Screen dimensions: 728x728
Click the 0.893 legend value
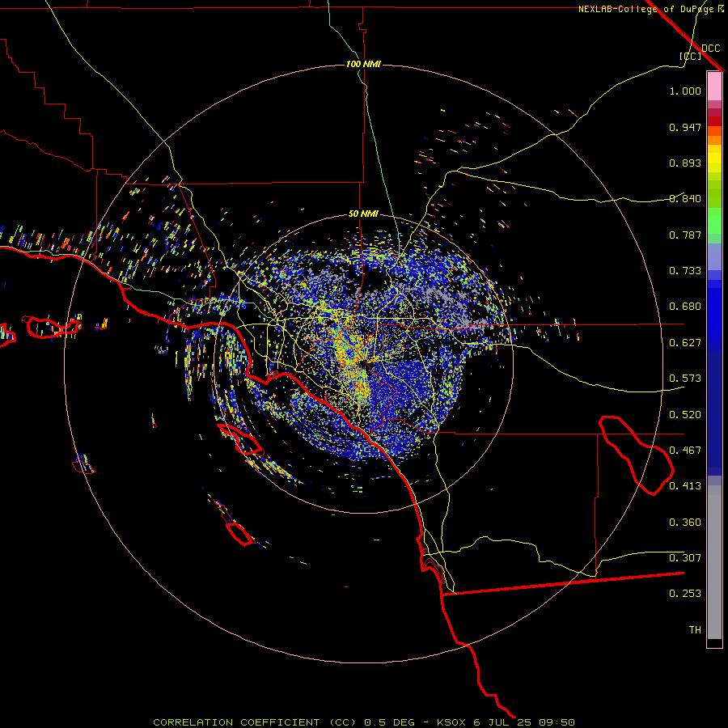685,163
